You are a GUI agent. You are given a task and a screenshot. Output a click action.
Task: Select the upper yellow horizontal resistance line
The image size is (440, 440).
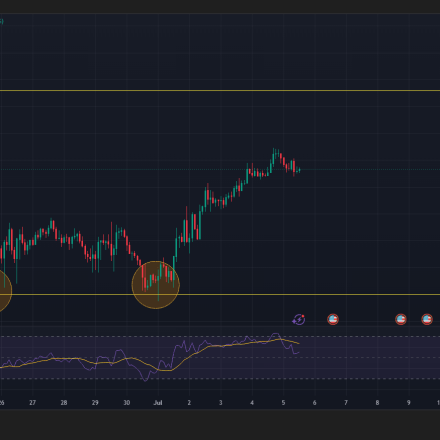[x=220, y=90]
